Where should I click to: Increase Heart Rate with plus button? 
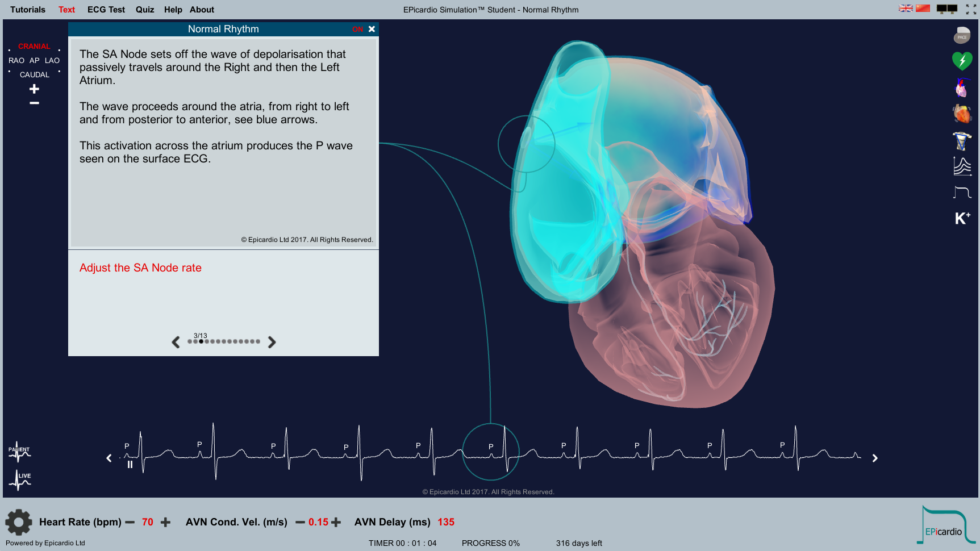point(165,522)
